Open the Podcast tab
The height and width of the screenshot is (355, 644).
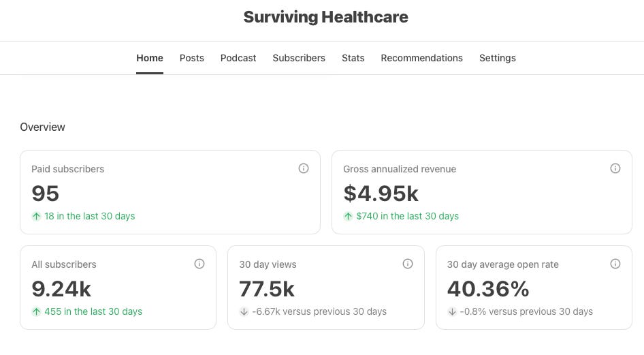click(238, 58)
